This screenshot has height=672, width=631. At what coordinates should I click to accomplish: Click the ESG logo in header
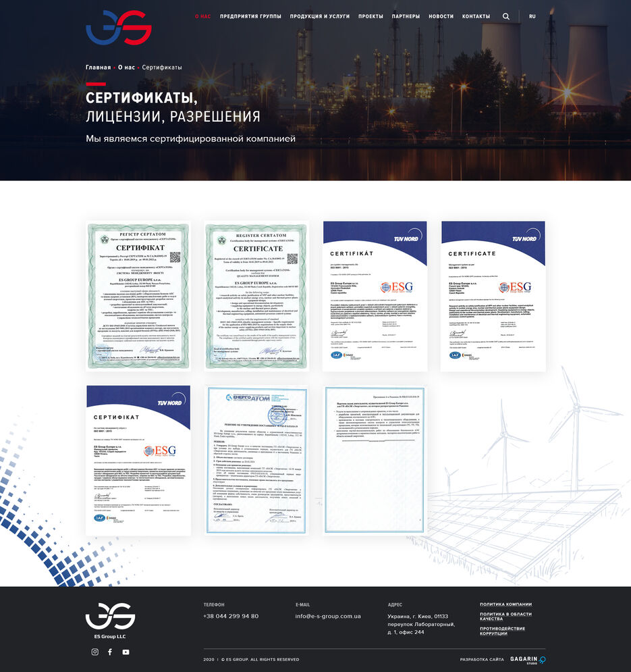(x=118, y=28)
